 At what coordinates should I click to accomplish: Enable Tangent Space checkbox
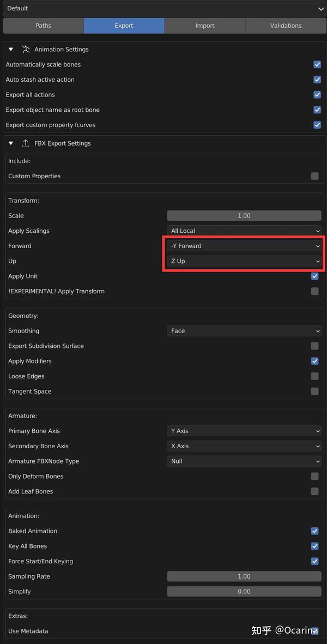[x=314, y=392]
